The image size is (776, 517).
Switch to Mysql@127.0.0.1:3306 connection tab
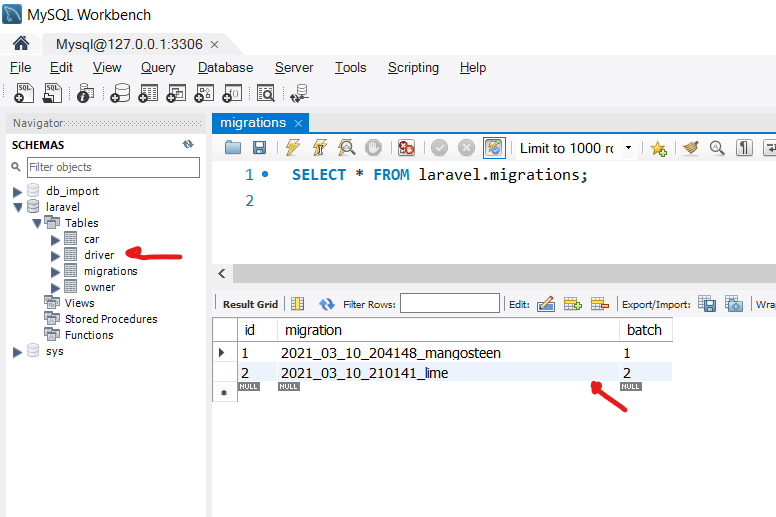[129, 45]
